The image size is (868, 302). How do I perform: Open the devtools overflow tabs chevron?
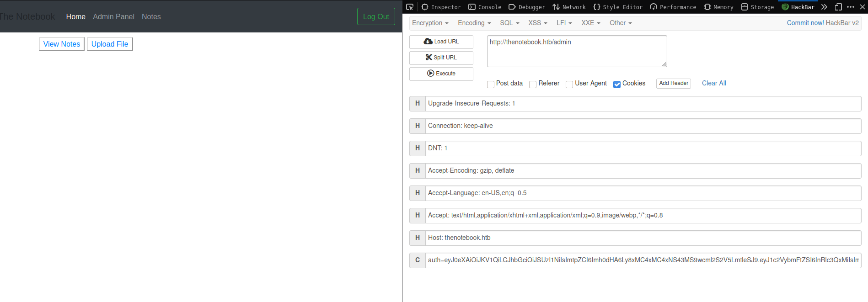click(824, 7)
